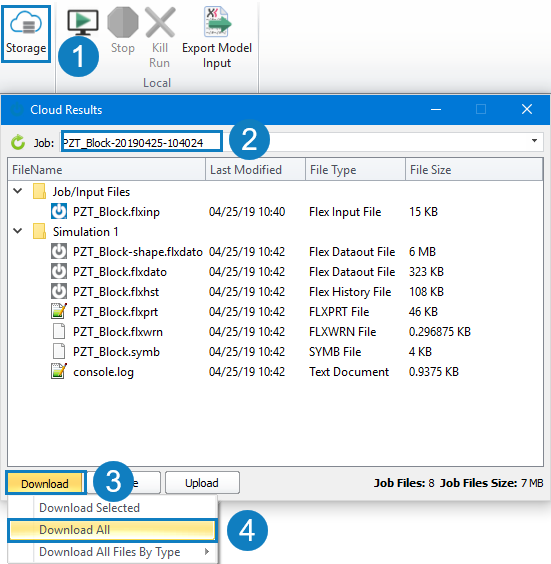Click the '04/25/19 10:40' date cell
The height and width of the screenshot is (564, 551).
[x=247, y=212]
